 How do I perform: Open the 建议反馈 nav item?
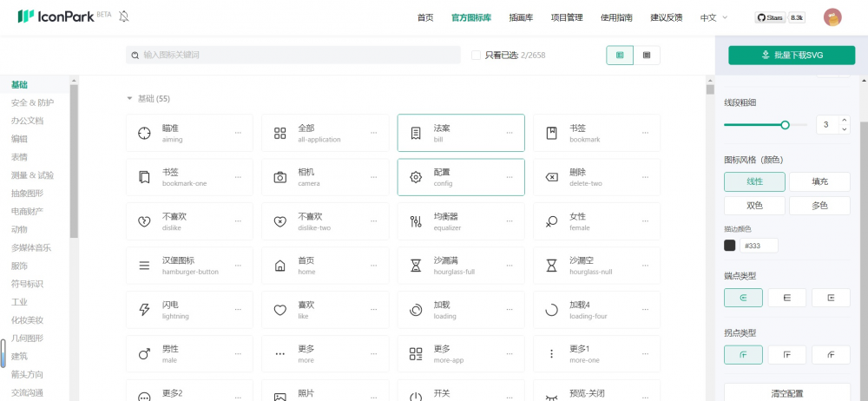(x=667, y=17)
